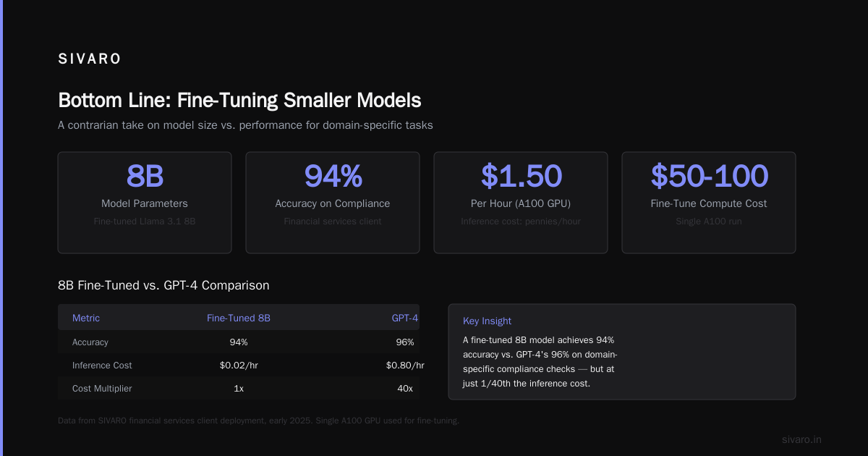The width and height of the screenshot is (868, 456).
Task: Click the $0.02/hr inference cost value
Action: click(x=239, y=365)
